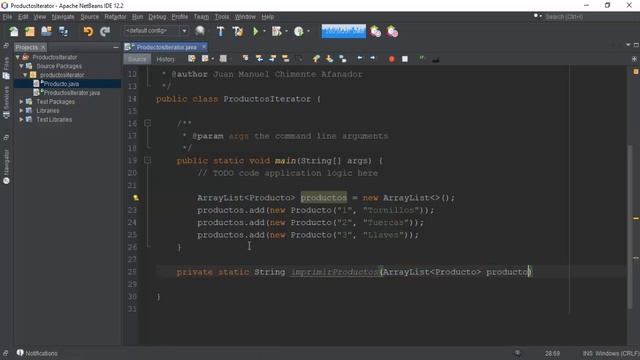Open the Debug Project dropdown arrow
640x360 pixels.
(x=286, y=31)
